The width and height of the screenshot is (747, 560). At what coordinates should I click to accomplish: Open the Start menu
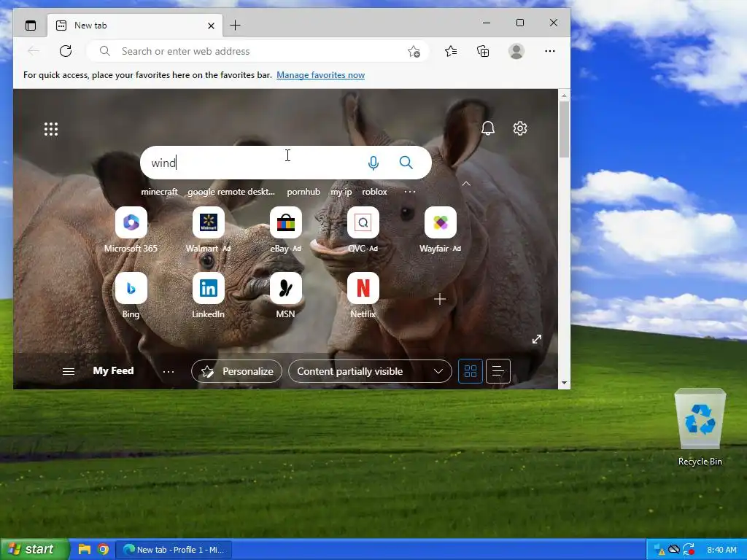[34, 549]
